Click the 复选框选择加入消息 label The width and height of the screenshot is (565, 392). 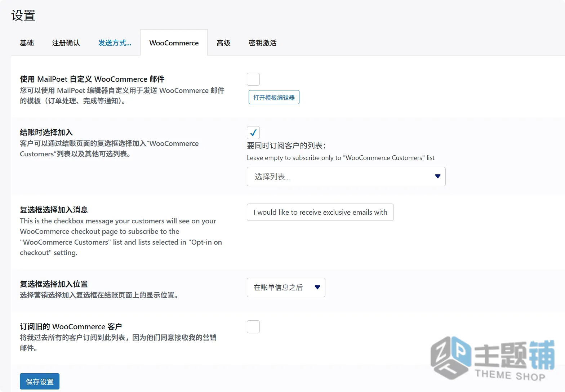tap(54, 210)
